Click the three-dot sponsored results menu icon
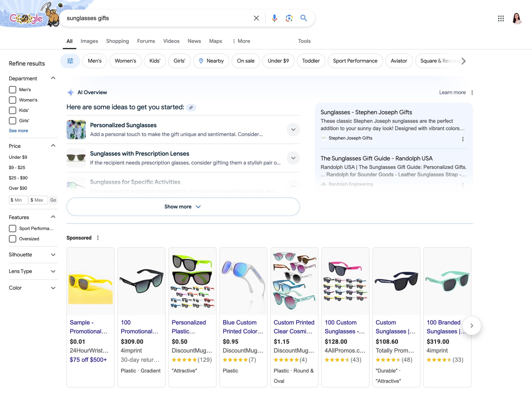The width and height of the screenshot is (532, 395). (97, 238)
